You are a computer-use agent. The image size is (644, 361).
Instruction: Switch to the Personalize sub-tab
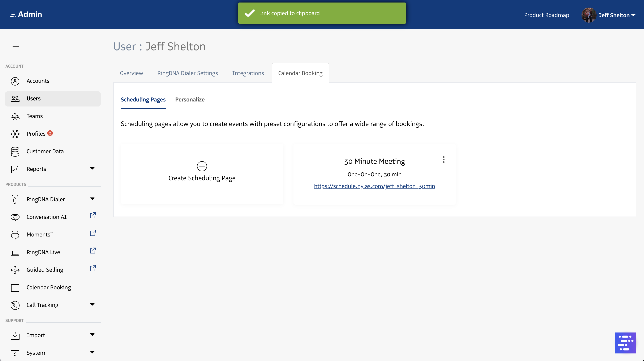click(190, 99)
